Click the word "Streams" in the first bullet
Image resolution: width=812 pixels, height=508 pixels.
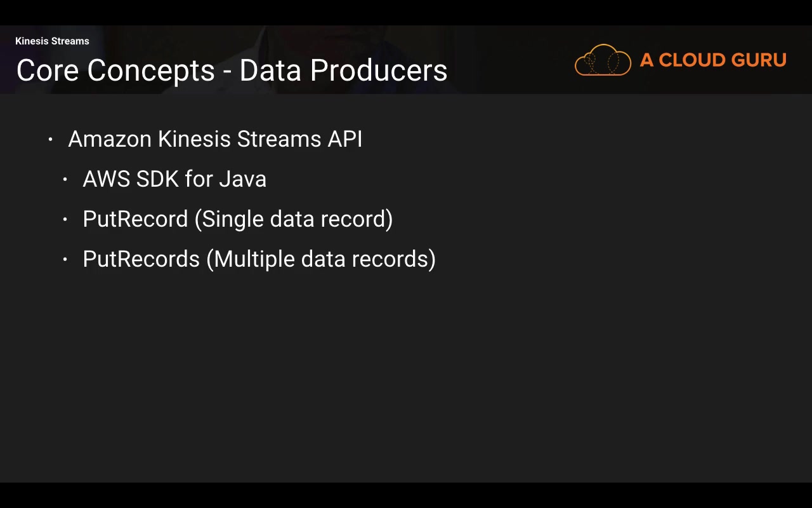point(279,139)
